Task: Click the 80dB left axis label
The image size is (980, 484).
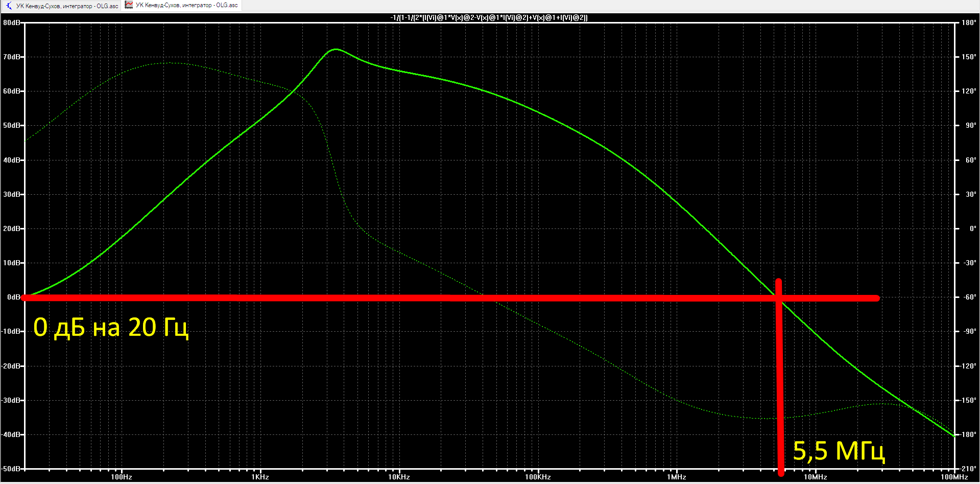Action: tap(12, 22)
